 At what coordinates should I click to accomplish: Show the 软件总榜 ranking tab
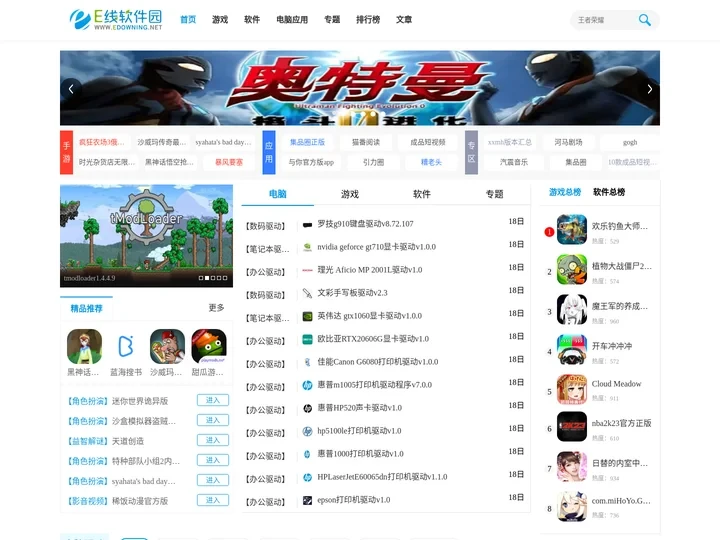point(609,192)
